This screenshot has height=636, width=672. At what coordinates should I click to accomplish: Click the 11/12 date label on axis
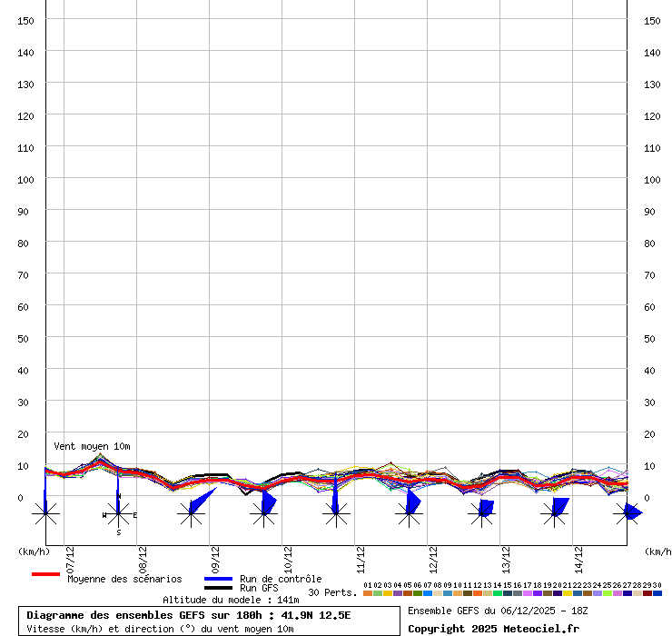coord(361,555)
